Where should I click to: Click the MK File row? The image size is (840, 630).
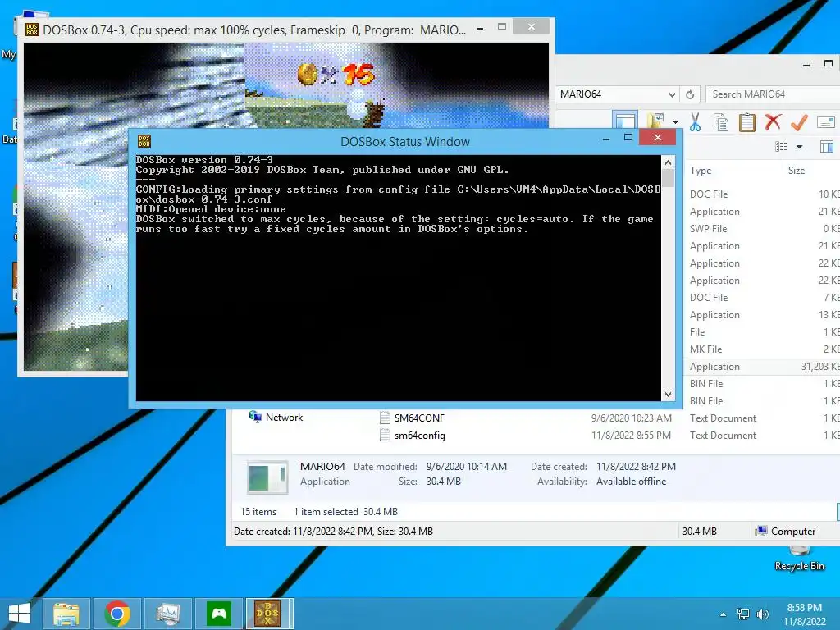764,349
